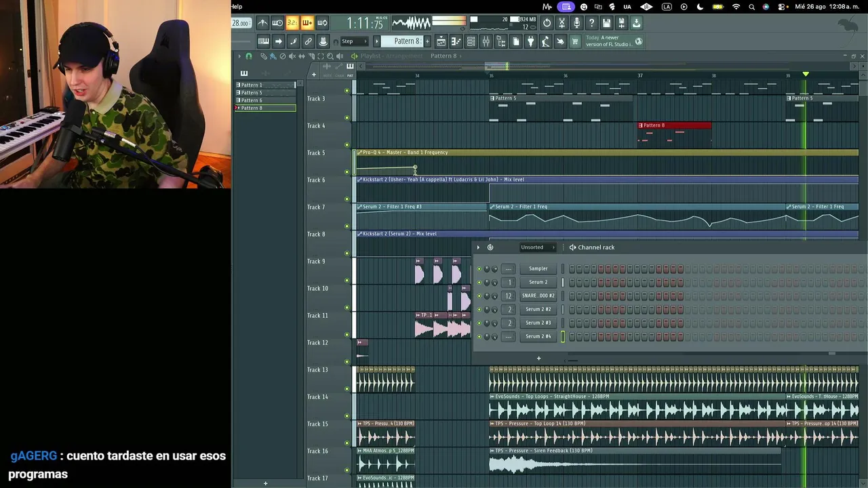Click the undo history icon
The image size is (868, 488).
coord(547,23)
